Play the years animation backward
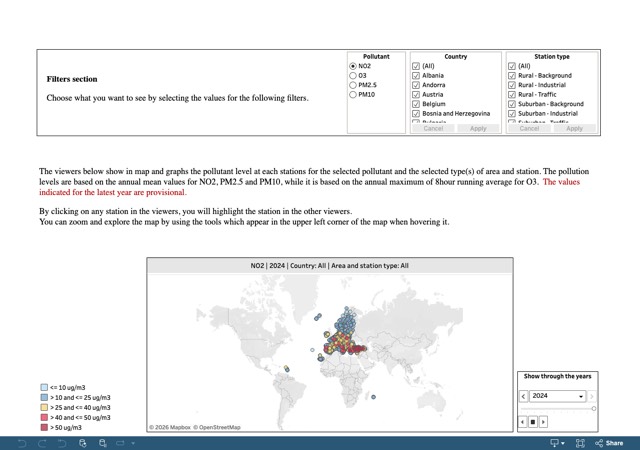Screen dimensions: 640x450 coord(523,422)
